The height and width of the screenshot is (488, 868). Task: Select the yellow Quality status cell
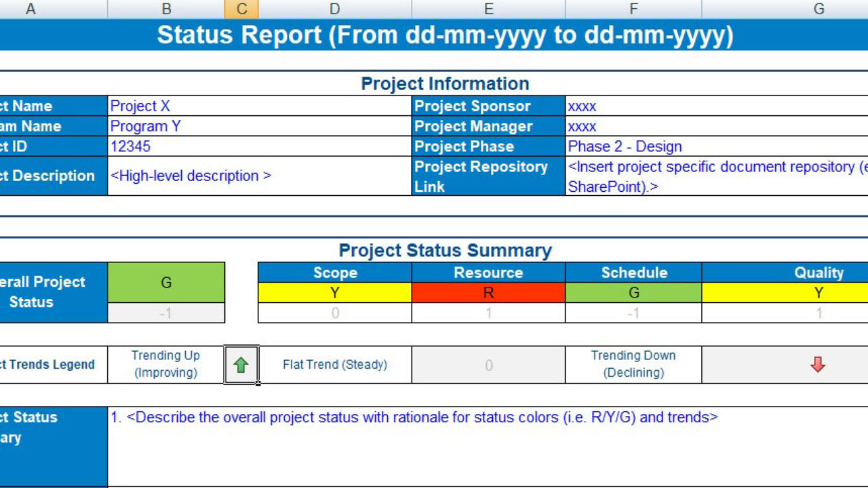818,293
